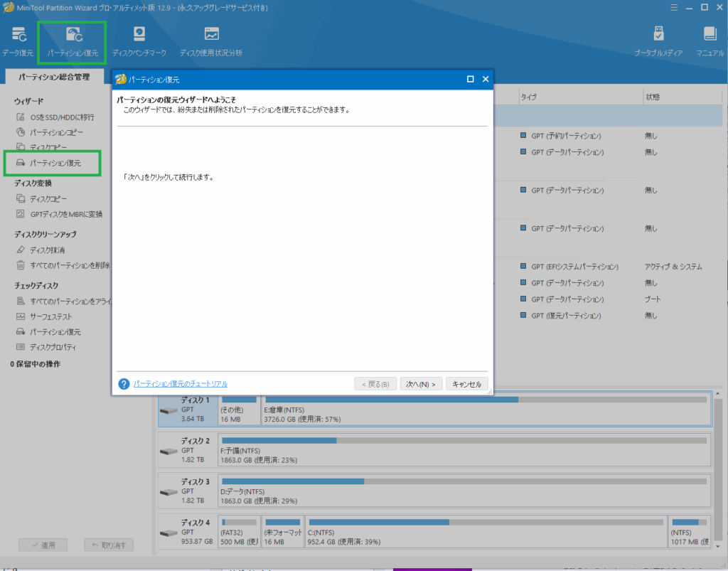This screenshot has width=728, height=571.
Task: Select ディスク抹消 in the sidebar
Action: [47, 250]
